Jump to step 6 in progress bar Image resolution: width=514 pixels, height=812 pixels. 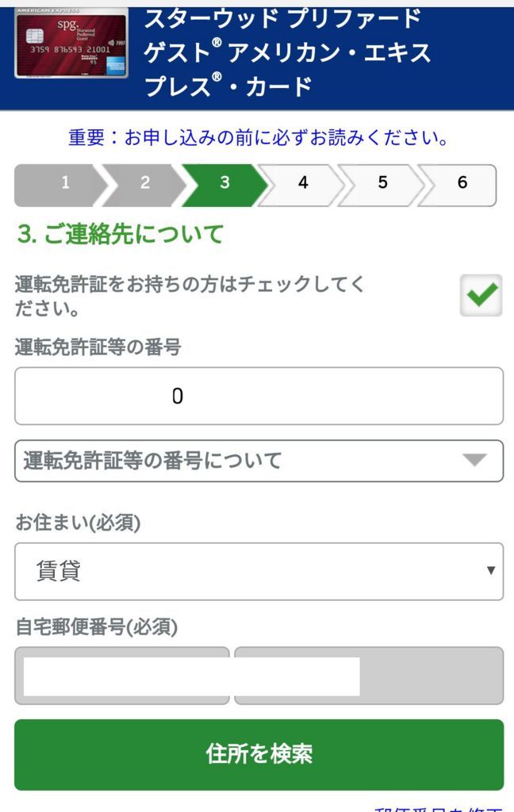462,184
